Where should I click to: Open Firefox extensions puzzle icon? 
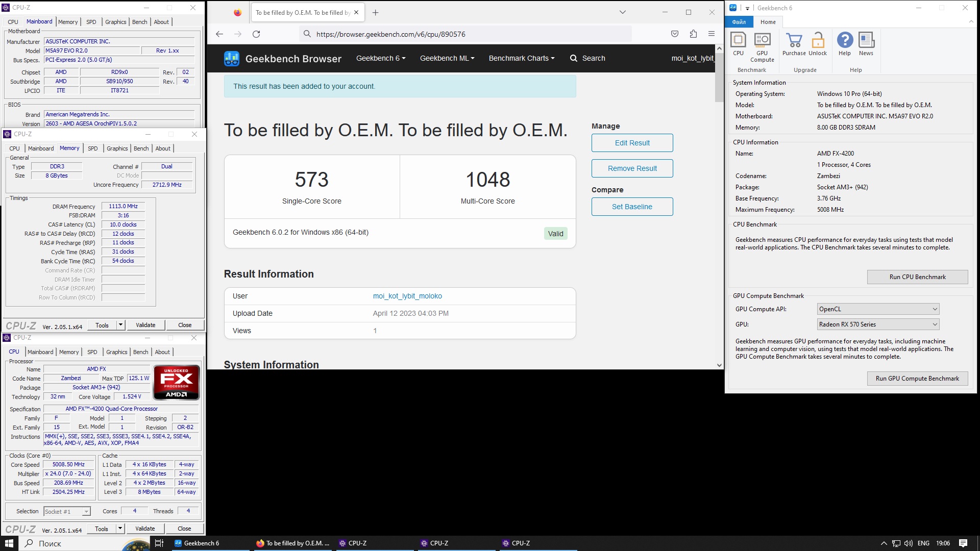693,34
